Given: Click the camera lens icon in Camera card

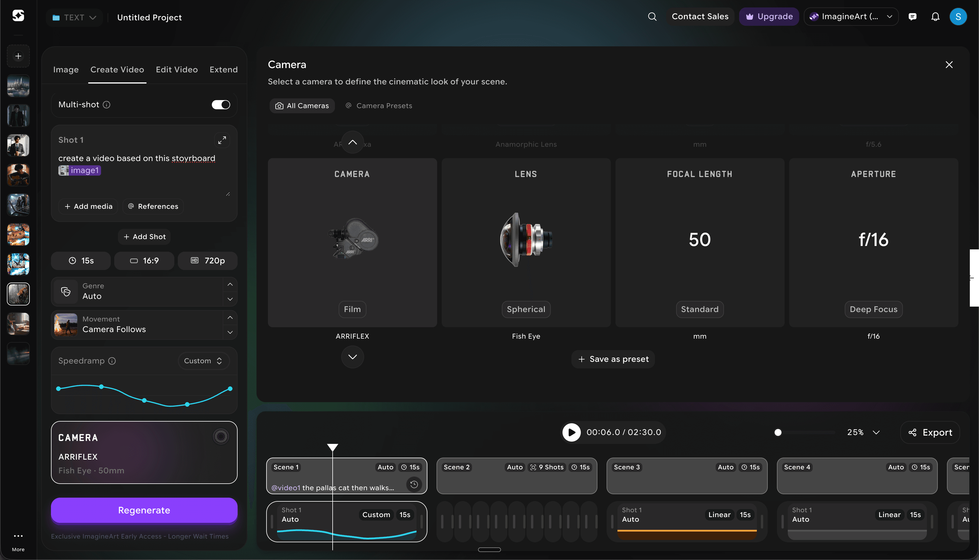Looking at the screenshot, I should (x=221, y=436).
